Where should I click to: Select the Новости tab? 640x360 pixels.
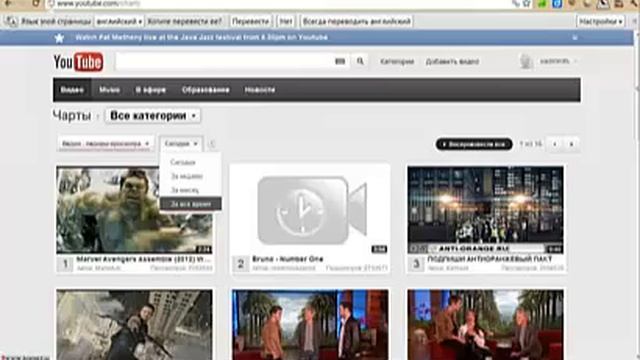[260, 90]
